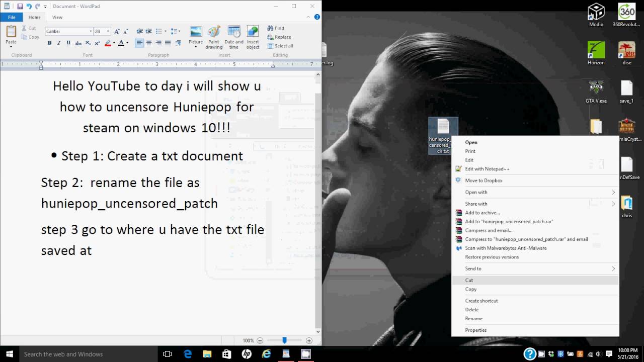Click the Windows Start button
The width and height of the screenshot is (644, 362).
[x=10, y=354]
